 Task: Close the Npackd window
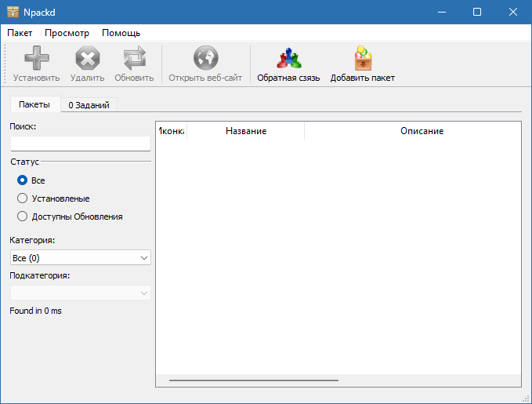513,13
